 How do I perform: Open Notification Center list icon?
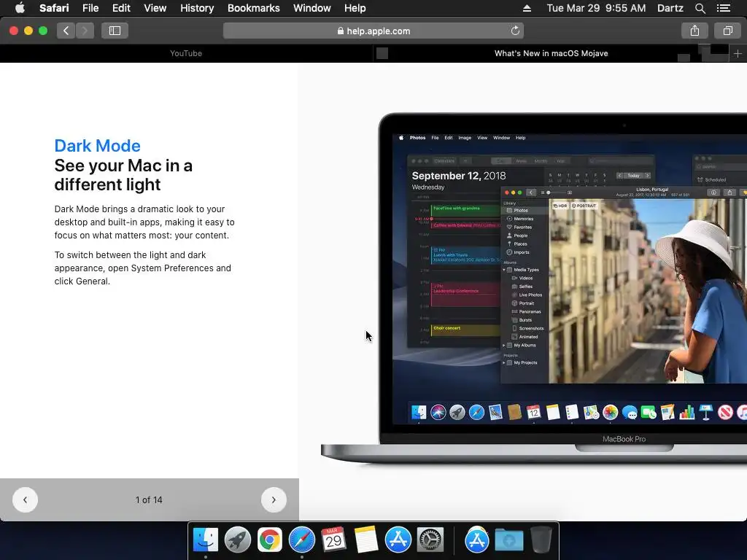pyautogui.click(x=723, y=8)
